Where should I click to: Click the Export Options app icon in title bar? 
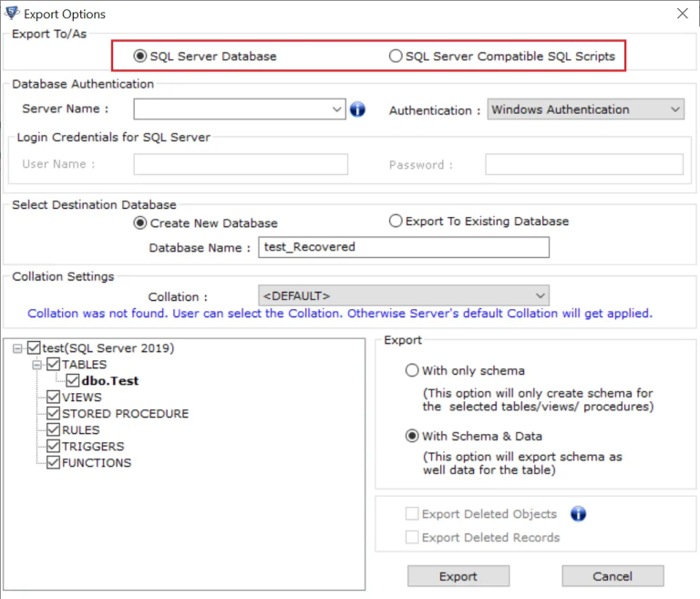(12, 14)
